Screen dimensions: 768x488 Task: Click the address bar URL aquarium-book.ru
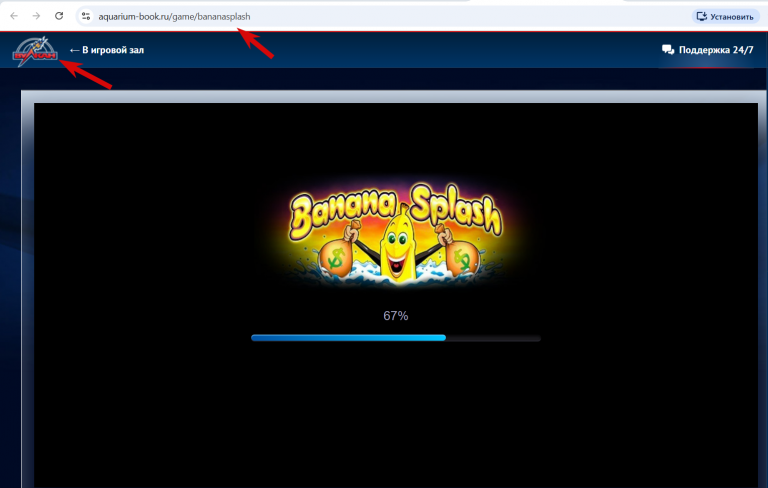(174, 17)
